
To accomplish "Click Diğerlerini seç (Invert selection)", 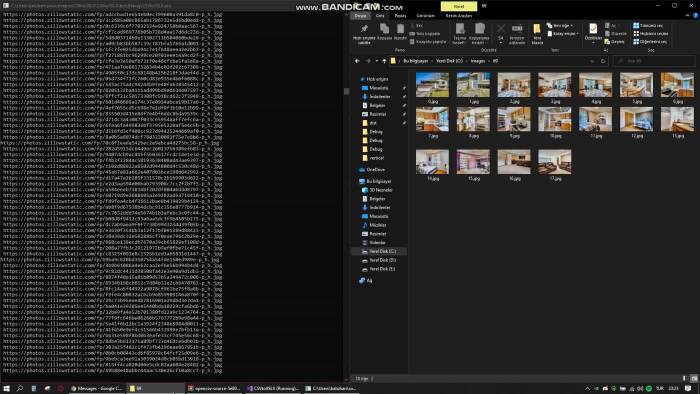I will coord(650,41).
